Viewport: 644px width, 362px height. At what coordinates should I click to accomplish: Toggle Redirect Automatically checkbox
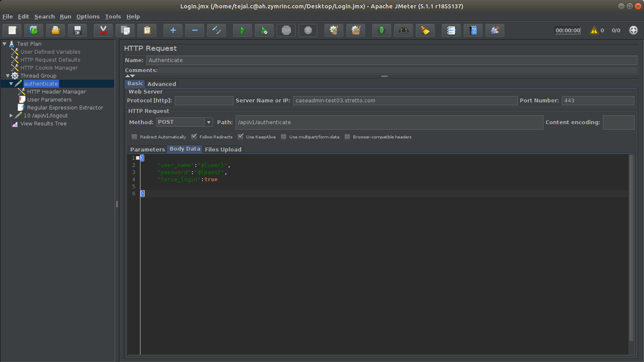(134, 137)
